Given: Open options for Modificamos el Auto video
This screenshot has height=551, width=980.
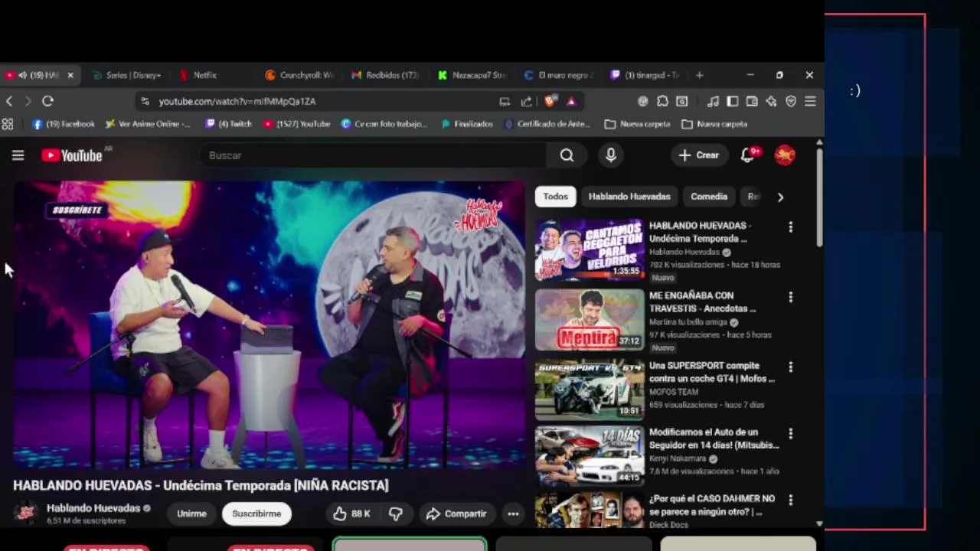Looking at the screenshot, I should [x=791, y=434].
